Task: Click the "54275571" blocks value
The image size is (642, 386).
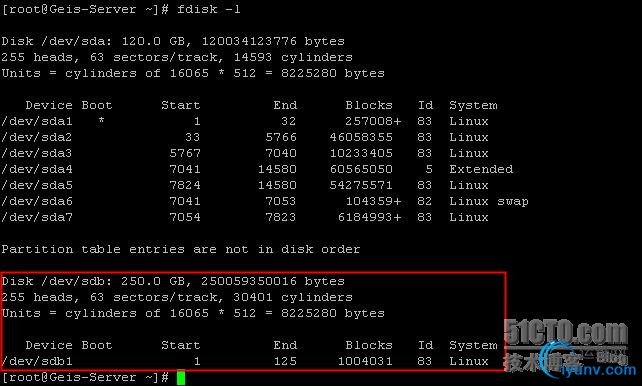Action: pos(361,185)
